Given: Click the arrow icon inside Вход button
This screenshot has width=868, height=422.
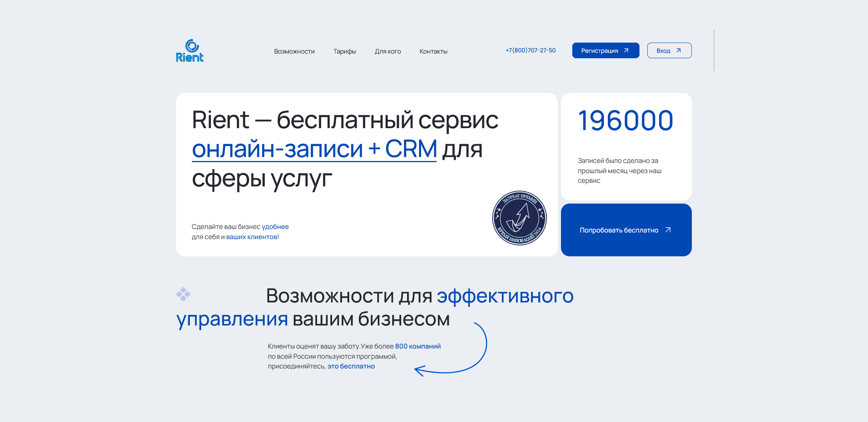Looking at the screenshot, I should click(x=679, y=50).
